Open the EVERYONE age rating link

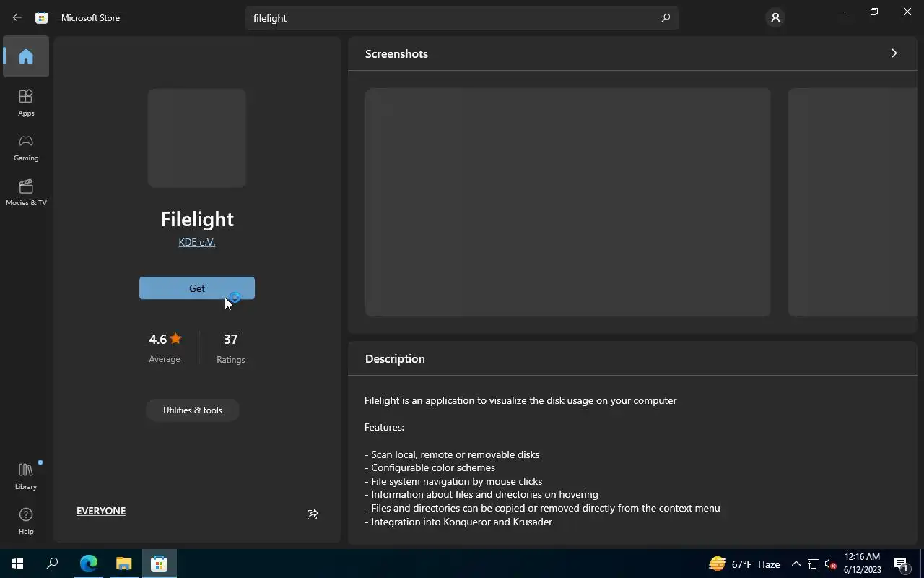click(x=101, y=511)
